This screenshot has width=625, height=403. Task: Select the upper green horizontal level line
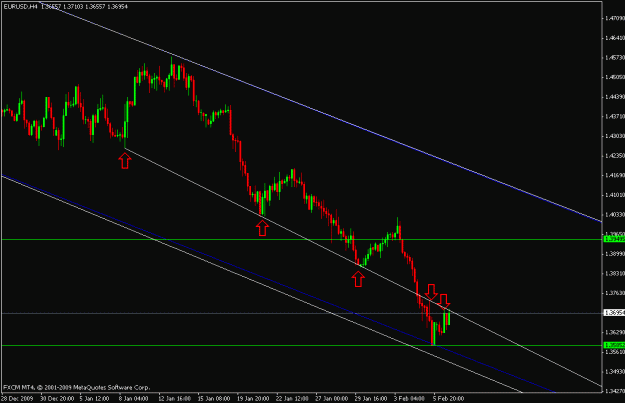pos(301,240)
